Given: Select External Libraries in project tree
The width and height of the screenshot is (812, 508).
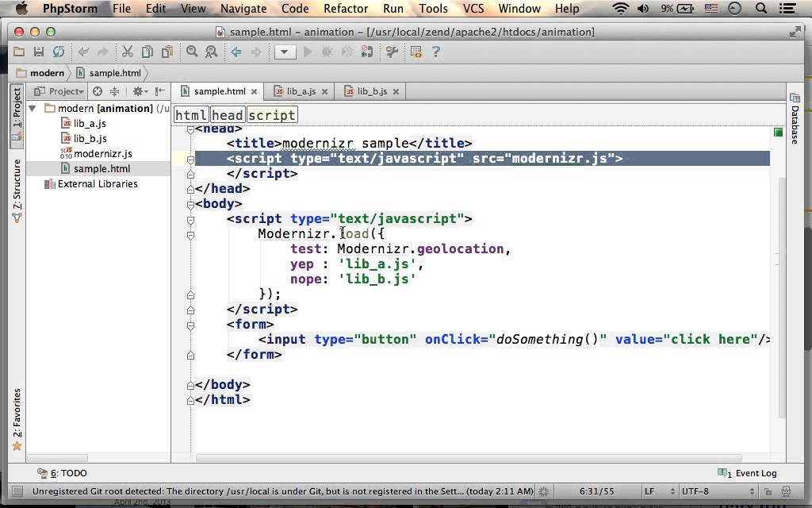Looking at the screenshot, I should click(x=98, y=183).
